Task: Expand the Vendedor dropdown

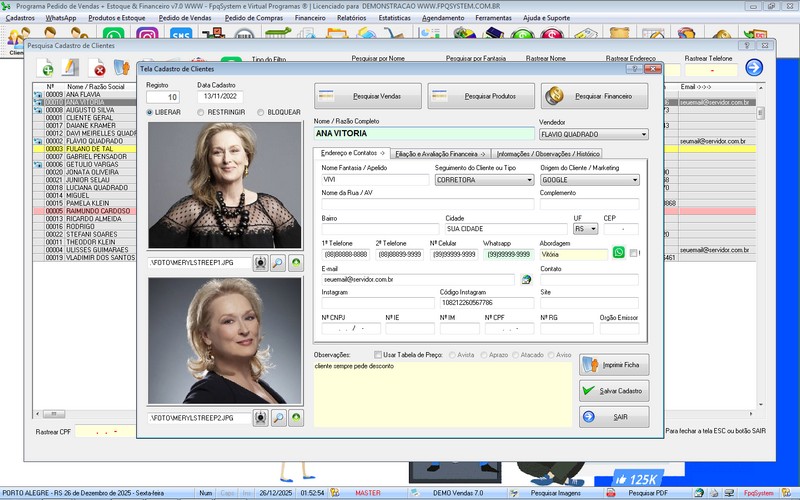Action: click(x=643, y=134)
